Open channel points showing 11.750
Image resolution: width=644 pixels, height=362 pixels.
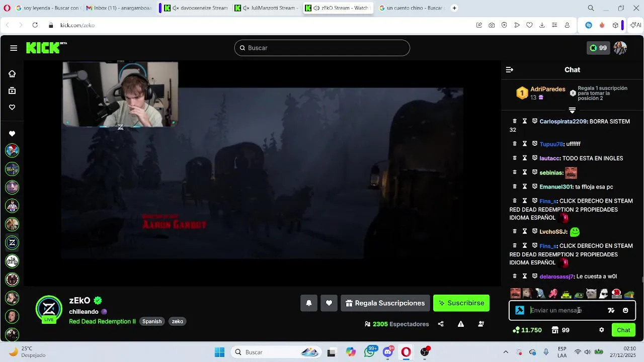pyautogui.click(x=527, y=330)
